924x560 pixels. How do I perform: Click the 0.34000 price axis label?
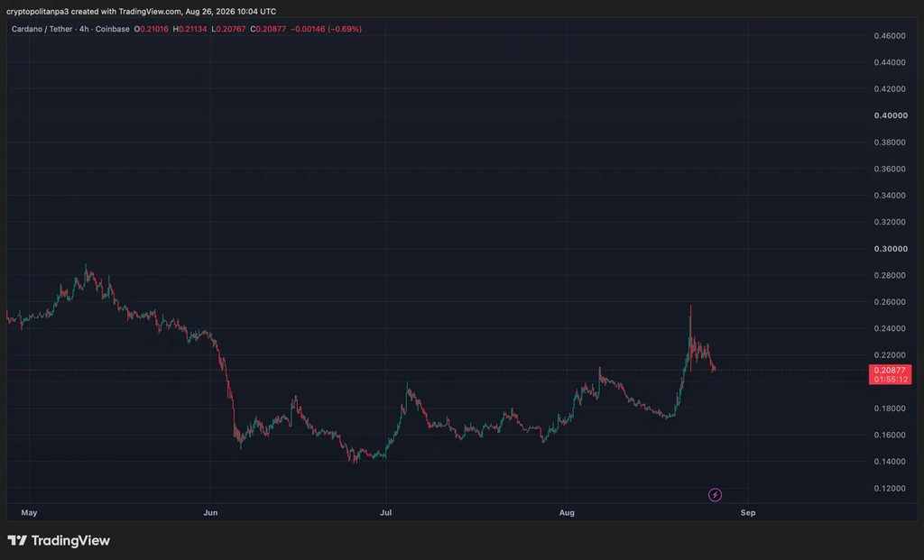point(890,196)
